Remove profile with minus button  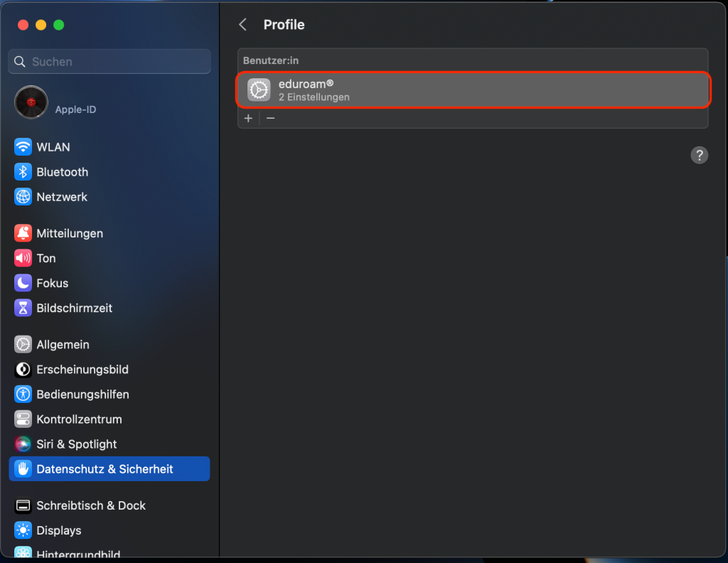tap(271, 118)
